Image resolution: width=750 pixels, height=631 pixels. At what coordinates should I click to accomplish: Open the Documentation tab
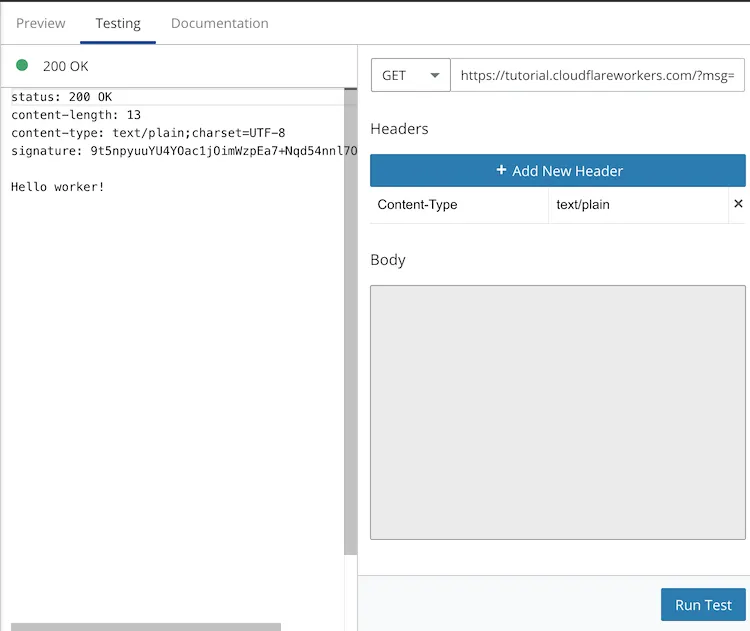(x=219, y=23)
